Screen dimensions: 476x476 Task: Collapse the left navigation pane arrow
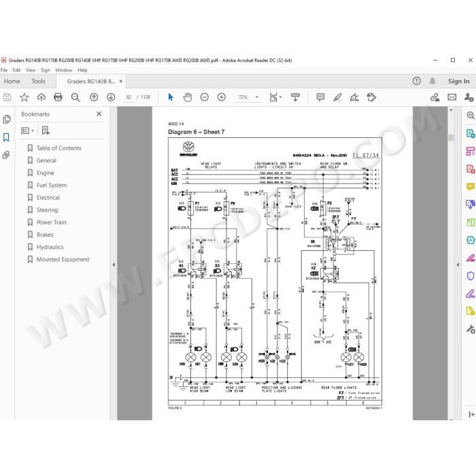pos(114,265)
